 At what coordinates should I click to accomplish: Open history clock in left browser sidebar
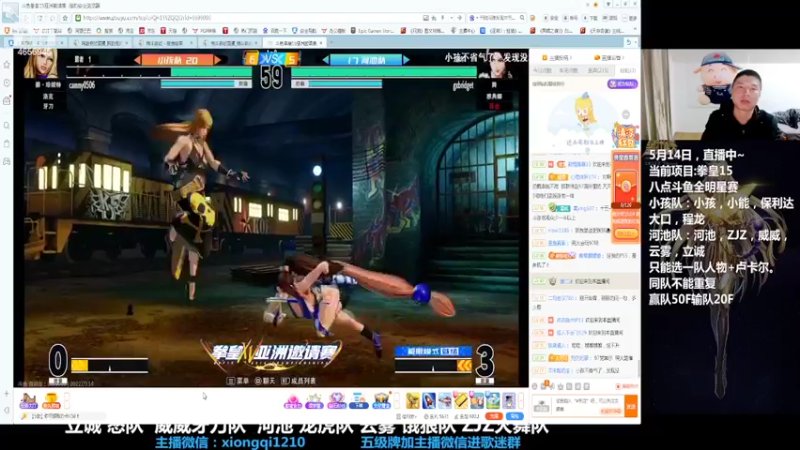(x=7, y=83)
